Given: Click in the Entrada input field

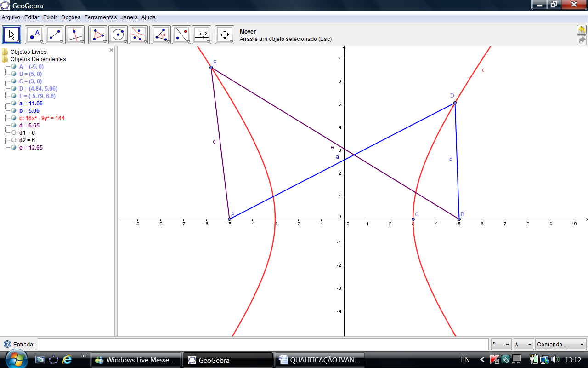Looking at the screenshot, I should pos(263,344).
